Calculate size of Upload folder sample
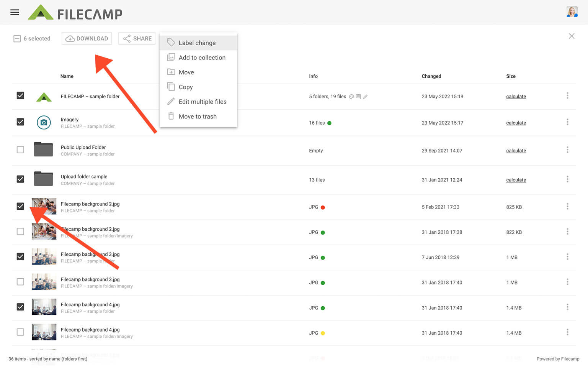588x368 pixels. pos(516,180)
